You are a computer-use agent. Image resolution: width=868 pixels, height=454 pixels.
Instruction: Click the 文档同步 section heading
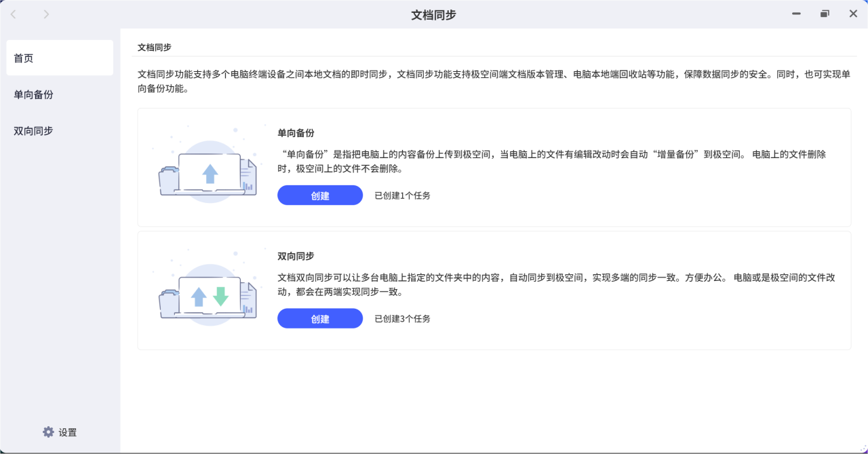pos(155,48)
